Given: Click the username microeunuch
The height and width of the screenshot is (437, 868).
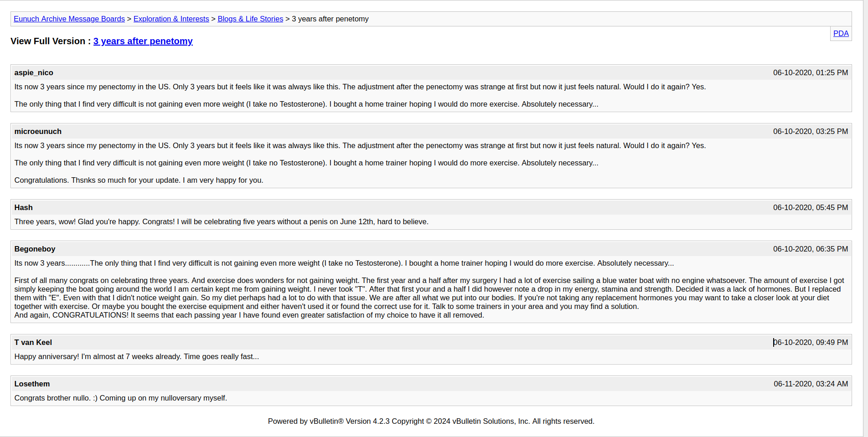Looking at the screenshot, I should tap(38, 131).
